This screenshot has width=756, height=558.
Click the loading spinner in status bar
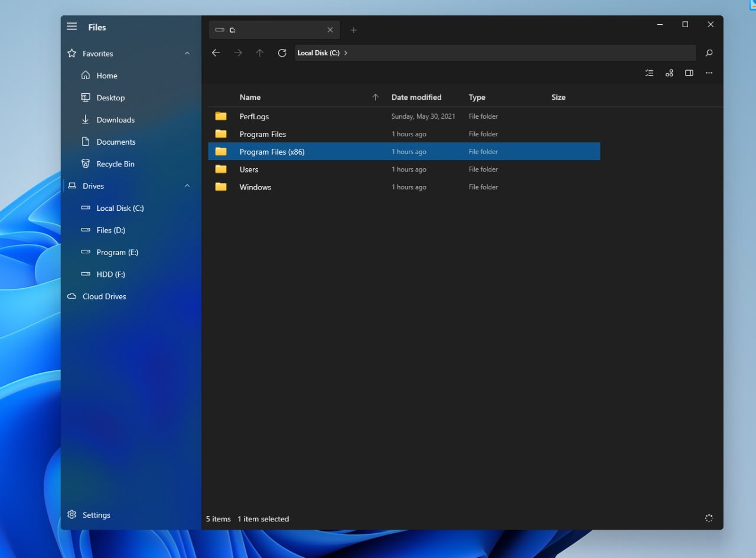(709, 518)
